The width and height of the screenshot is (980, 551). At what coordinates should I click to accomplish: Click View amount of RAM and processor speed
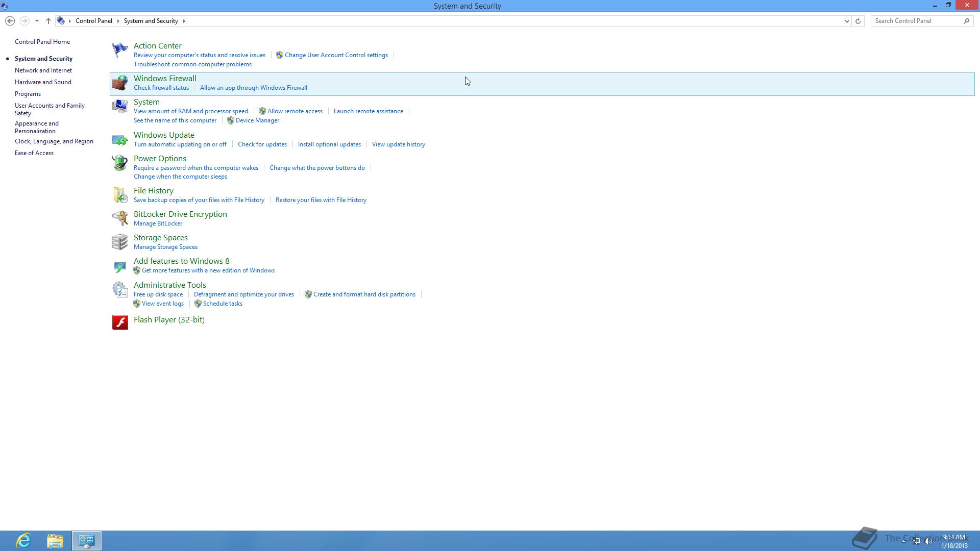[191, 111]
